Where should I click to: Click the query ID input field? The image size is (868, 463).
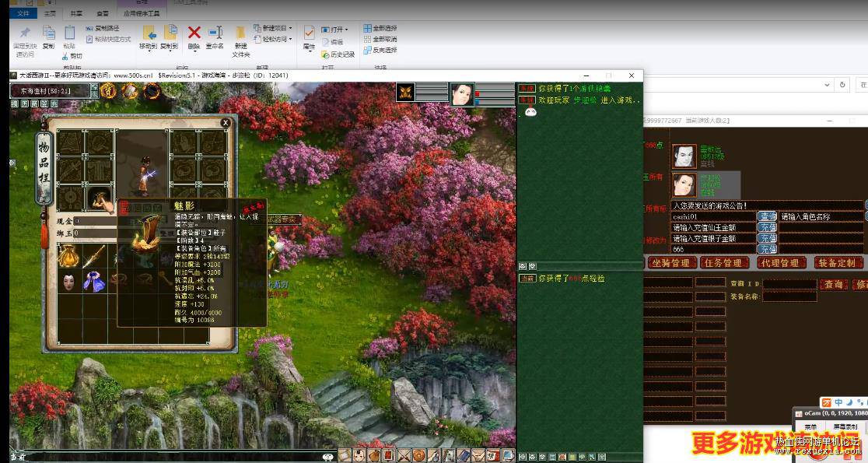[x=790, y=284]
